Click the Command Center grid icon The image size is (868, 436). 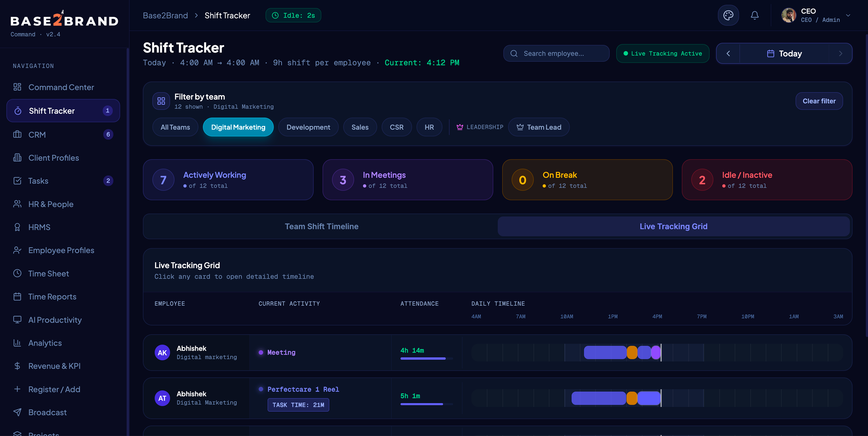click(x=17, y=87)
